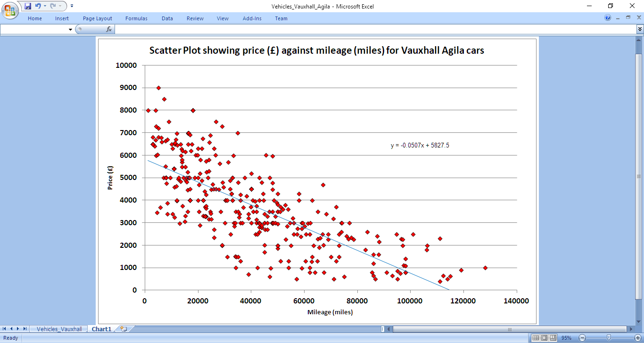Image resolution: width=644 pixels, height=343 pixels.
Task: Open Customize Quick Access Toolbar dropdown
Action: (72, 6)
